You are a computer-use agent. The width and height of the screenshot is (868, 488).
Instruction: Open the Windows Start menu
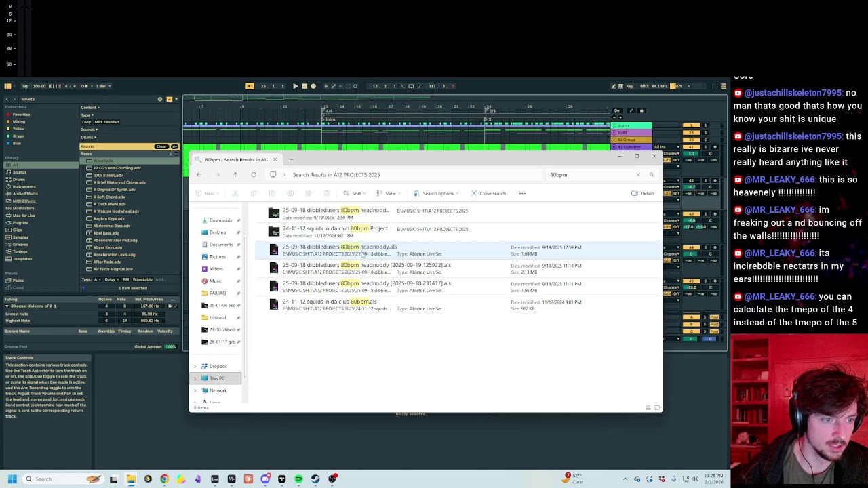[x=12, y=479]
